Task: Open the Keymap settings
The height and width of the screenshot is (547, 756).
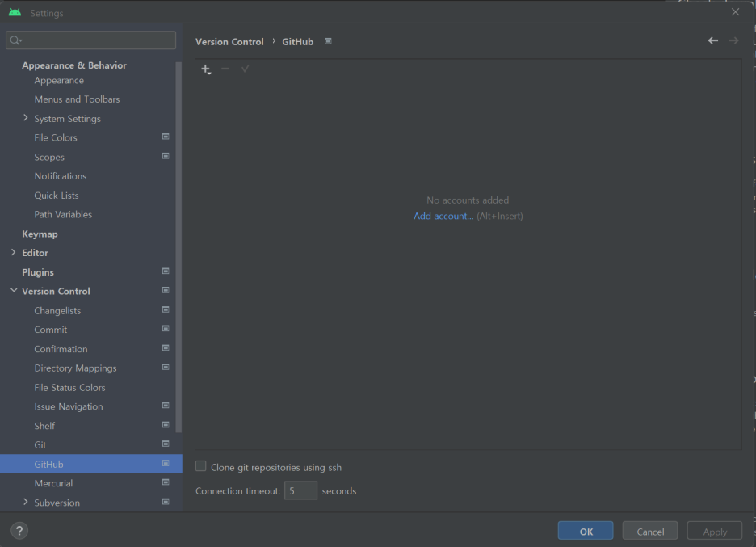Action: coord(40,234)
